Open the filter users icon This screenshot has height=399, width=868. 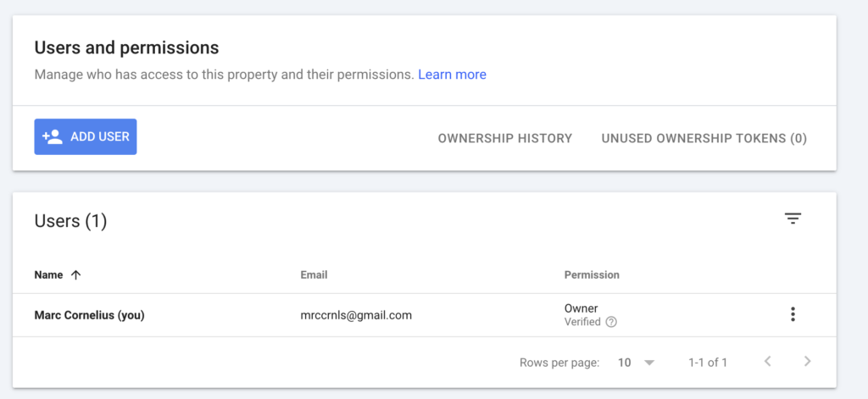tap(793, 219)
